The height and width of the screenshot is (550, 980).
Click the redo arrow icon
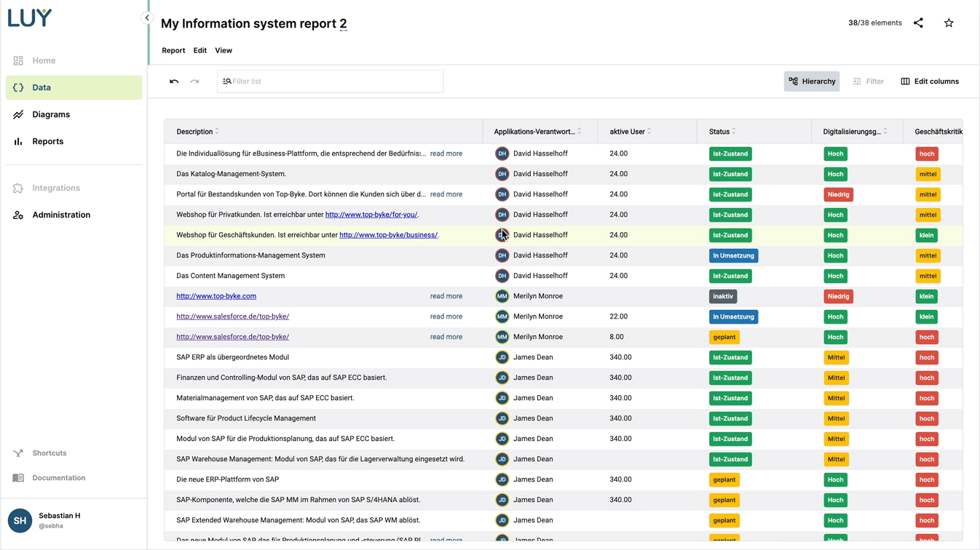[x=194, y=81]
